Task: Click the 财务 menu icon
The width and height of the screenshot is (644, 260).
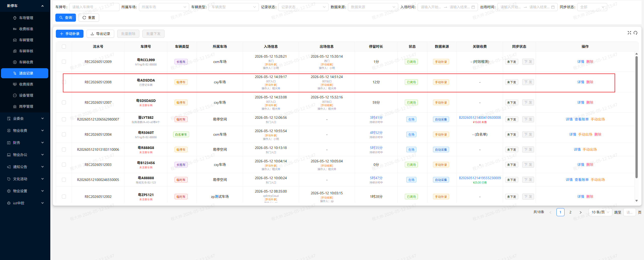Action: point(9,143)
